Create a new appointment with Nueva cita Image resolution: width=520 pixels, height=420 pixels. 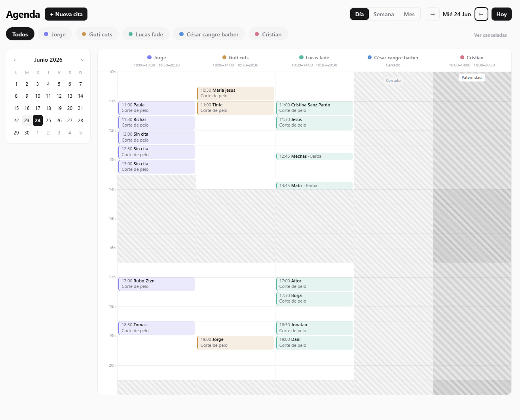click(66, 14)
